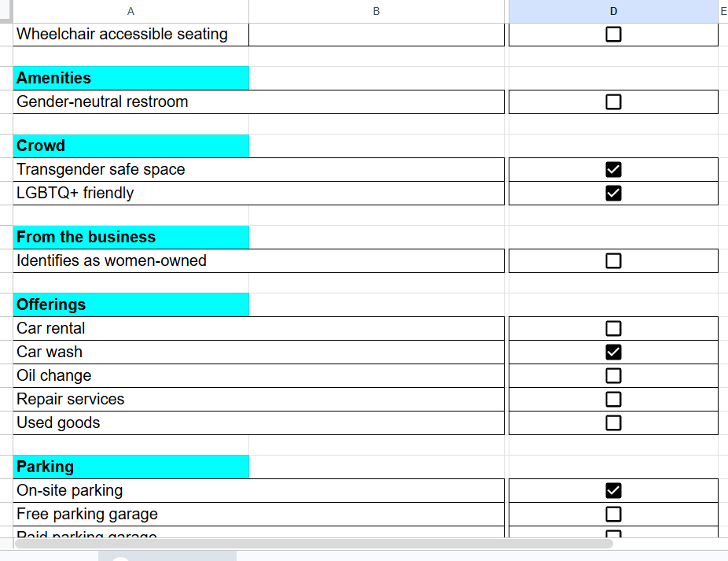Check the Car rental checkbox
The image size is (728, 561).
coord(613,329)
